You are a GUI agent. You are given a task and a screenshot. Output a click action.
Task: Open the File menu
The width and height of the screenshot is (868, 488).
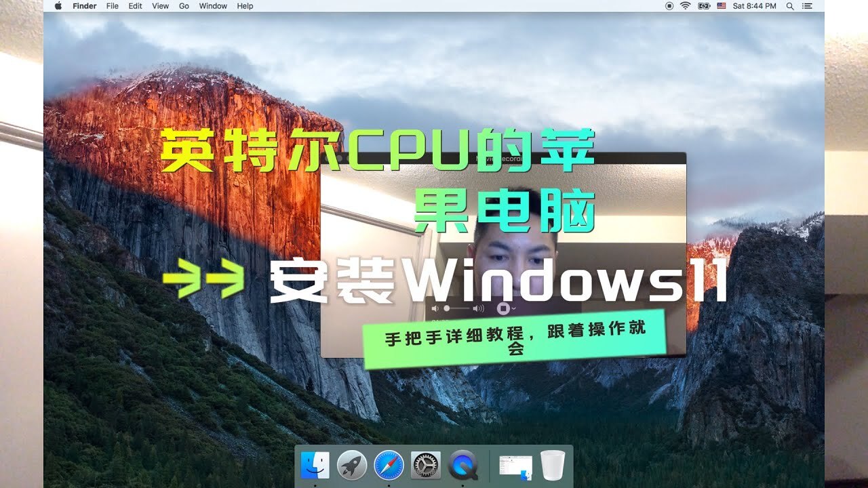click(x=112, y=6)
